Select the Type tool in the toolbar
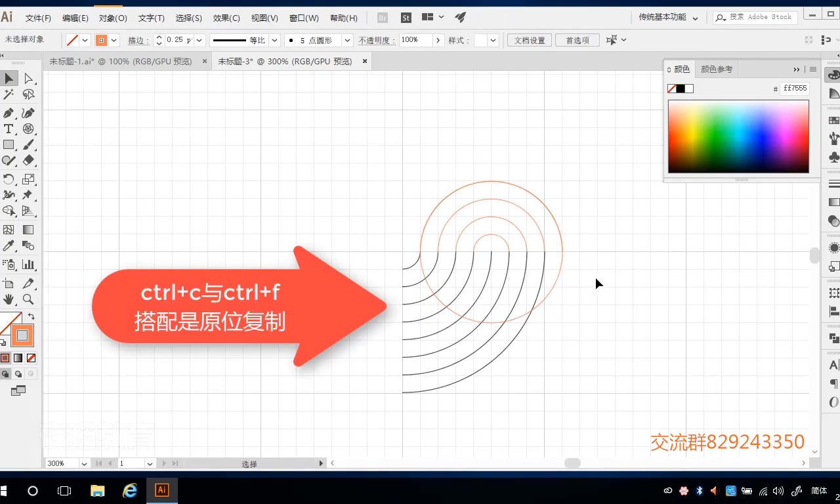The height and width of the screenshot is (504, 840). tap(9, 129)
